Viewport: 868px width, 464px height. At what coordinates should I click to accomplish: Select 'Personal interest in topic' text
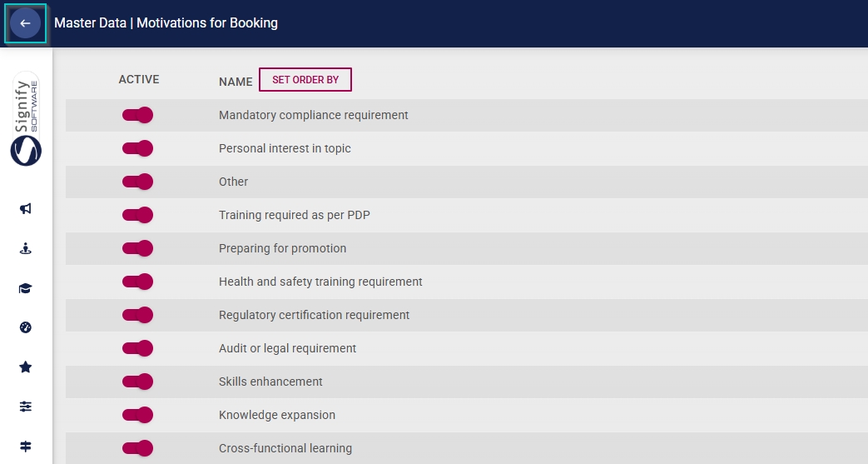(285, 148)
